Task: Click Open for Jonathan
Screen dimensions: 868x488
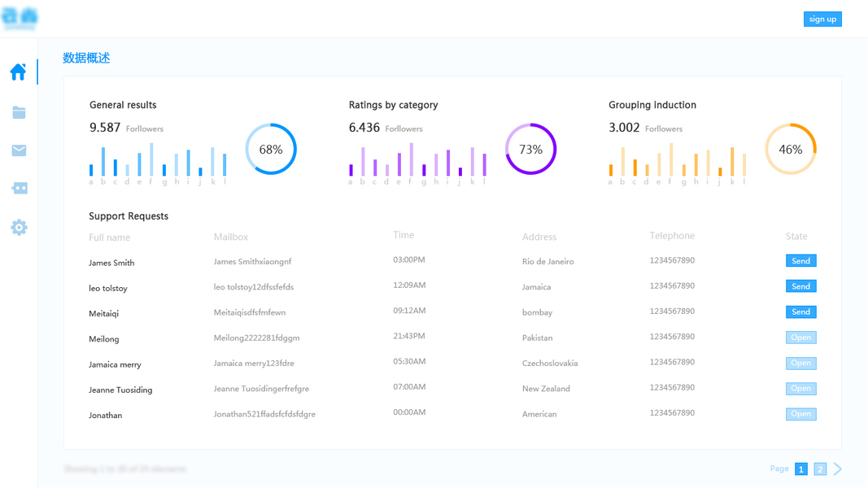Action: [x=801, y=414]
